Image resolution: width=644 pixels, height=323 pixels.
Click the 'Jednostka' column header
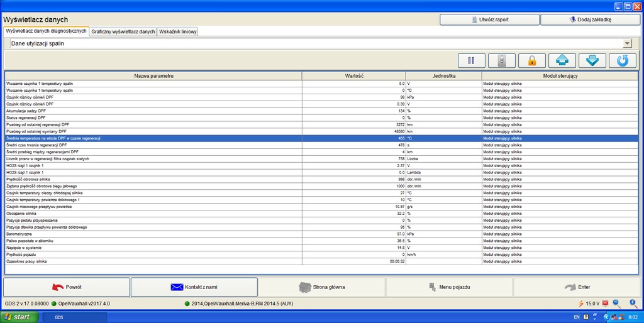tap(444, 76)
